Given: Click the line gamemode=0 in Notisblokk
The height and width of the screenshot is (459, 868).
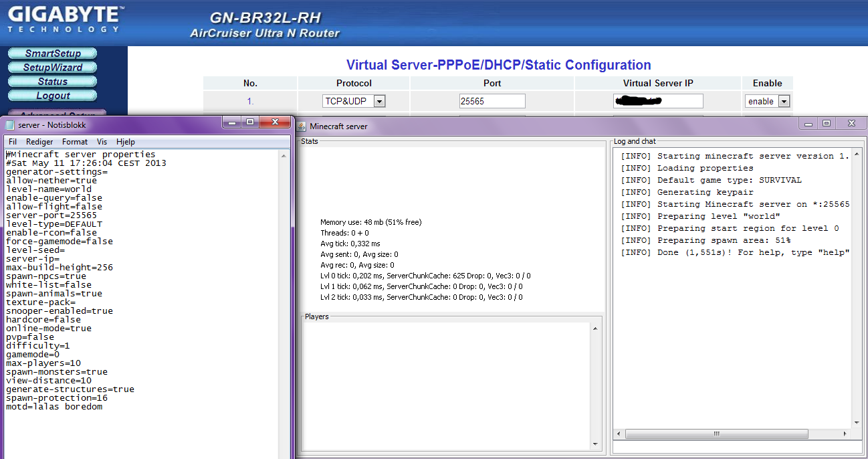Looking at the screenshot, I should coord(33,355).
